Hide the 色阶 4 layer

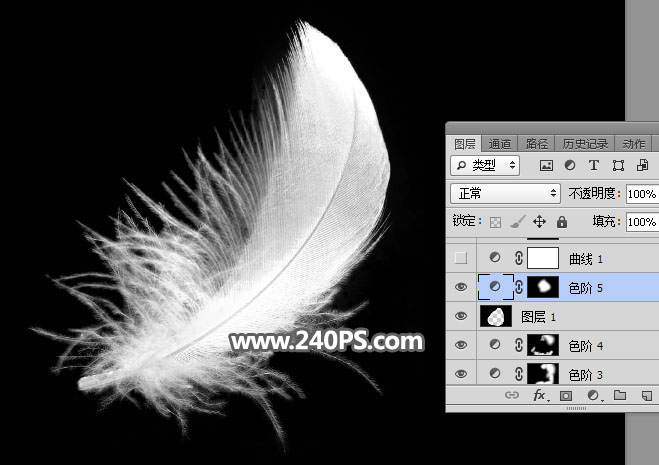[x=461, y=345]
